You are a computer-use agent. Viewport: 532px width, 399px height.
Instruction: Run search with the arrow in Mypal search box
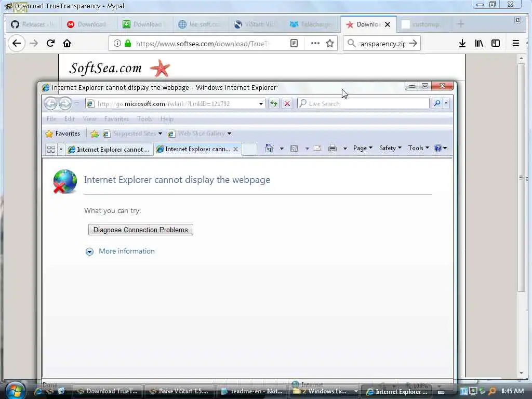(413, 43)
